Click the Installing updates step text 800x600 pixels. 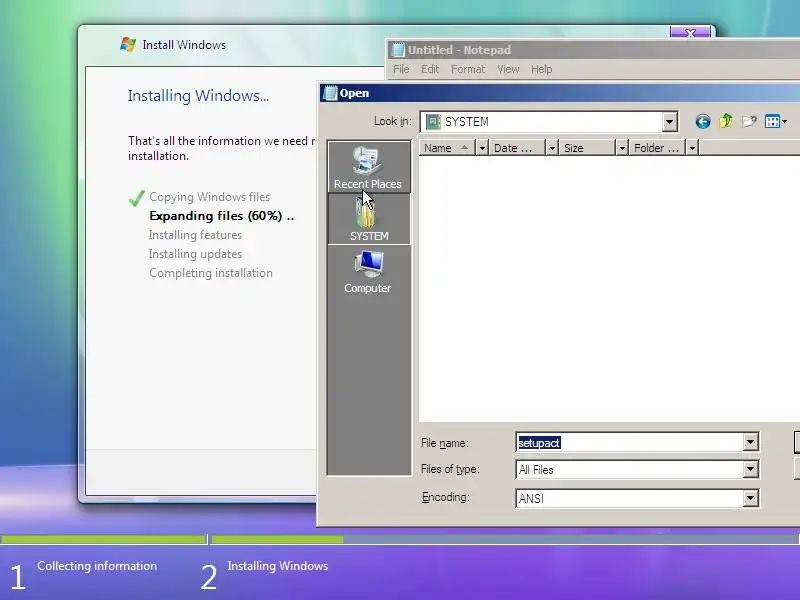coord(195,254)
